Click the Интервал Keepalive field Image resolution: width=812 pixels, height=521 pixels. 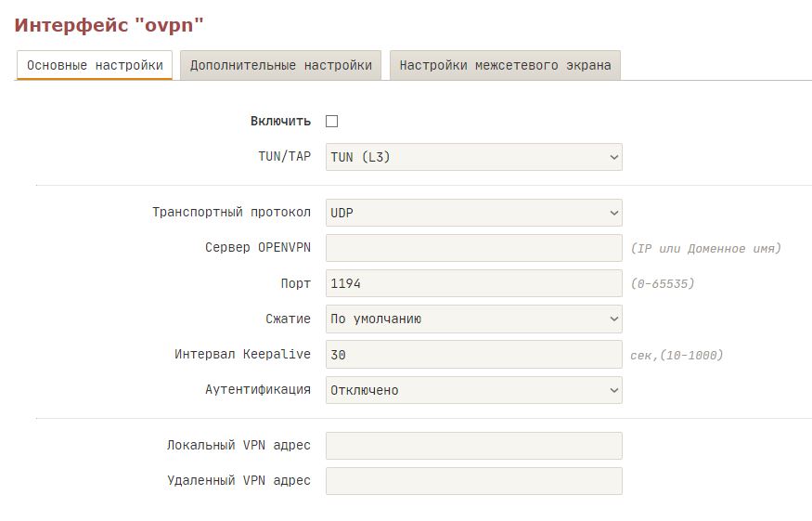(474, 355)
